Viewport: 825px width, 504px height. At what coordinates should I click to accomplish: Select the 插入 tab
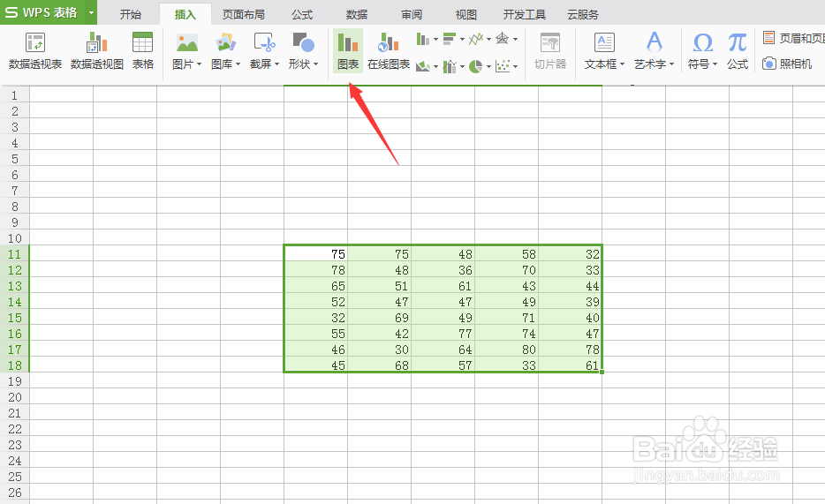click(x=185, y=15)
